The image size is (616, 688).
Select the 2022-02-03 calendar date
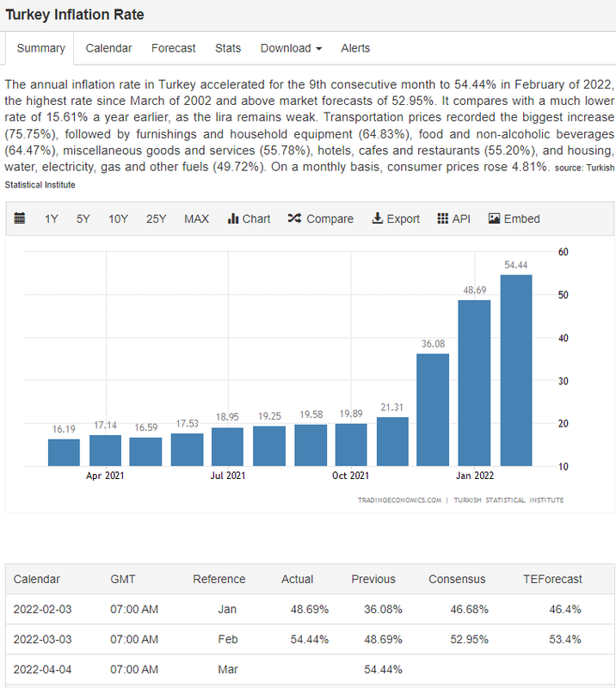tap(42, 610)
